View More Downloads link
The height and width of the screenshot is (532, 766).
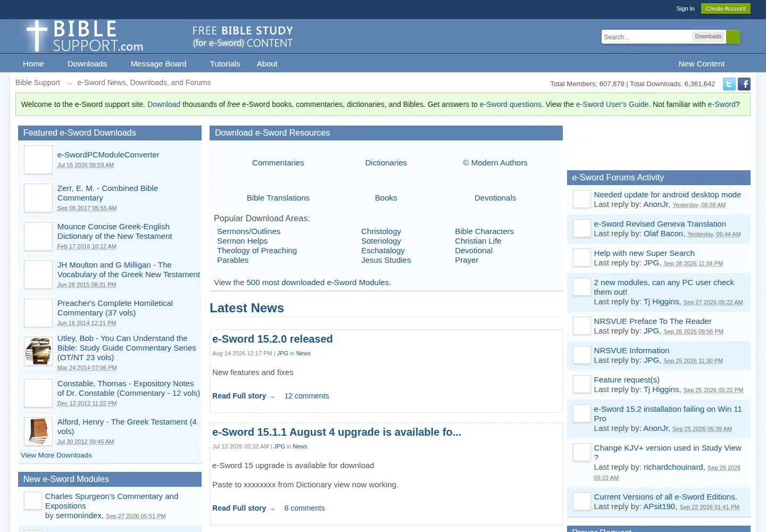click(x=56, y=455)
